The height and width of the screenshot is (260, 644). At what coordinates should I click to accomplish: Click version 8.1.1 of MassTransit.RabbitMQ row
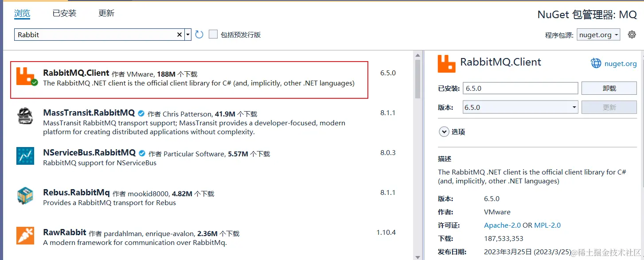point(388,113)
